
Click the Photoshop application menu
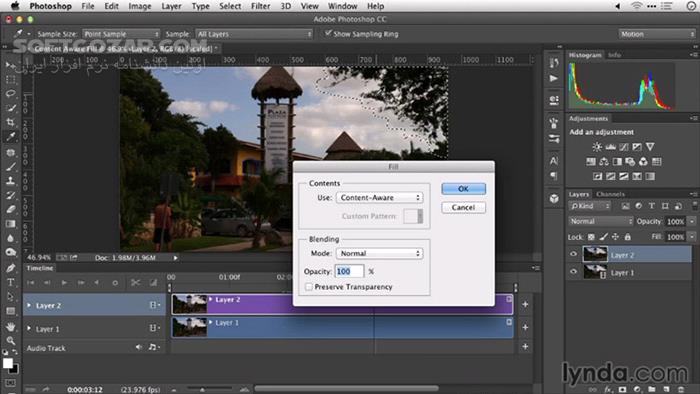(50, 6)
